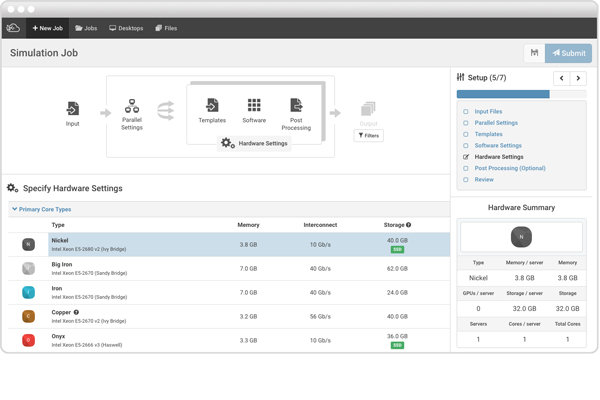Open Templates setup step
Screen dimensions: 600x400
tap(488, 134)
